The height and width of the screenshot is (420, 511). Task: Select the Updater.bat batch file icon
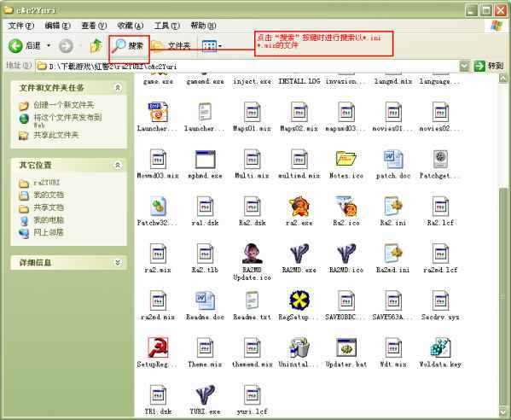click(346, 347)
